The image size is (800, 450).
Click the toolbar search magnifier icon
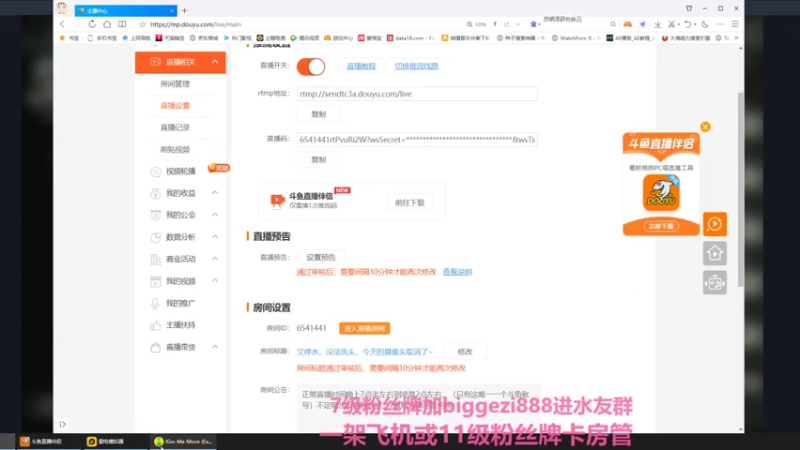click(x=613, y=24)
